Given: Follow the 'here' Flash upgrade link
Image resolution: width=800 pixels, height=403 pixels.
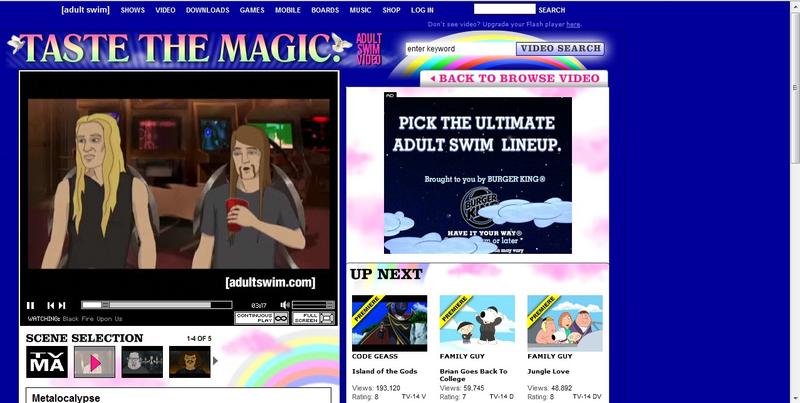Looking at the screenshot, I should tap(573, 24).
